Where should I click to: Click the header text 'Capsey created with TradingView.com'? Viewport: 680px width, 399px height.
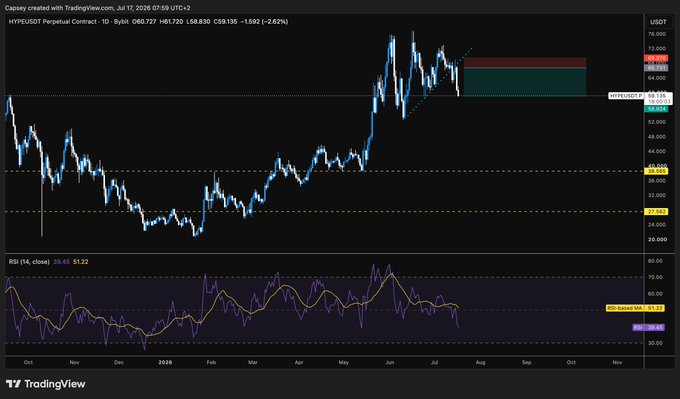click(x=59, y=8)
